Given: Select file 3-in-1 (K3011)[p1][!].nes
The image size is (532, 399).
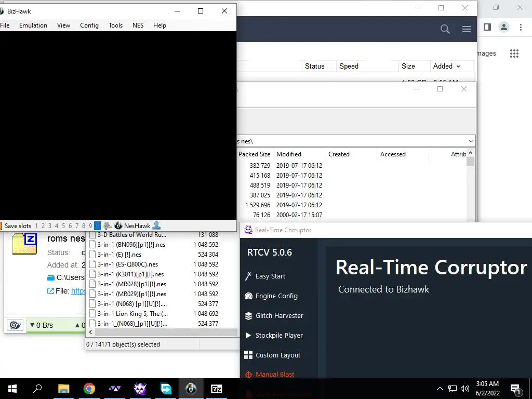Looking at the screenshot, I should tap(130, 274).
